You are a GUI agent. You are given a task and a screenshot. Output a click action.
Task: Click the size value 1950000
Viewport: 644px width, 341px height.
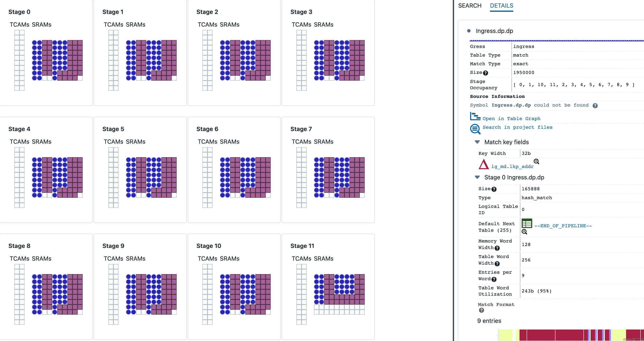[x=524, y=73]
